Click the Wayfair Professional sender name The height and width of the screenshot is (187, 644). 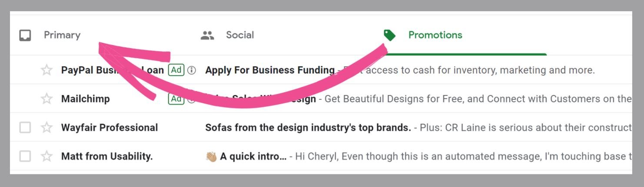pos(110,128)
